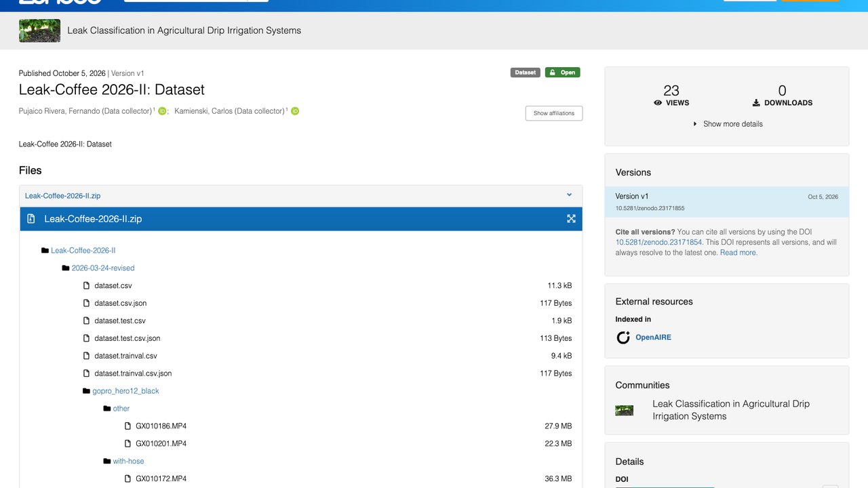This screenshot has width=868, height=488.
Task: Click the file icon in the blue preview header
Action: click(31, 219)
